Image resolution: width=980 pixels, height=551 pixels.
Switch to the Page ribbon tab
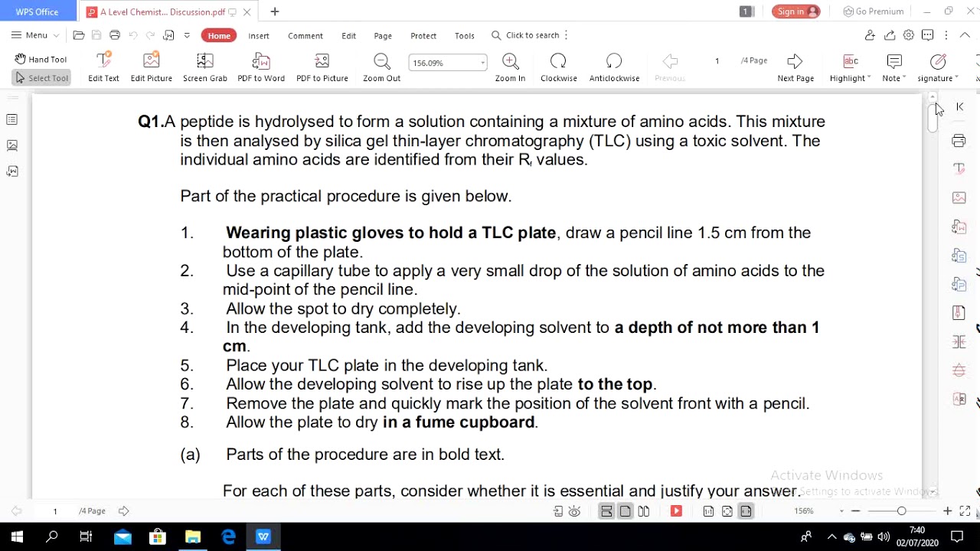tap(383, 35)
